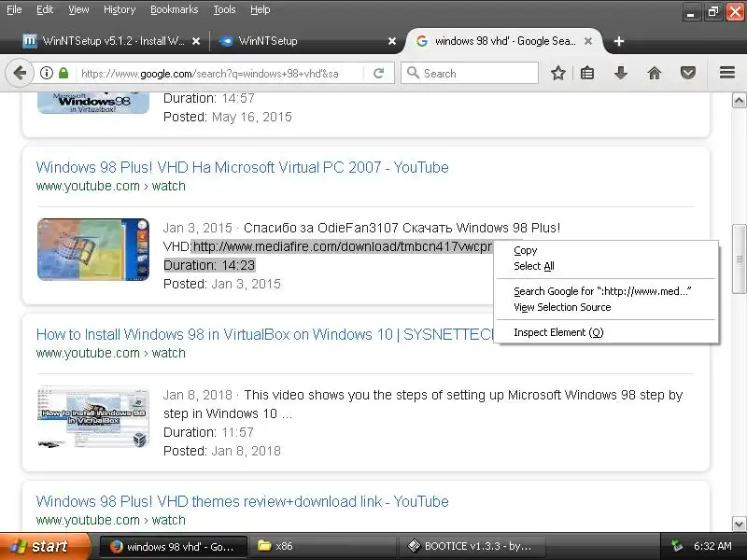Click the back navigation arrow
This screenshot has height=560, width=747.
point(20,74)
